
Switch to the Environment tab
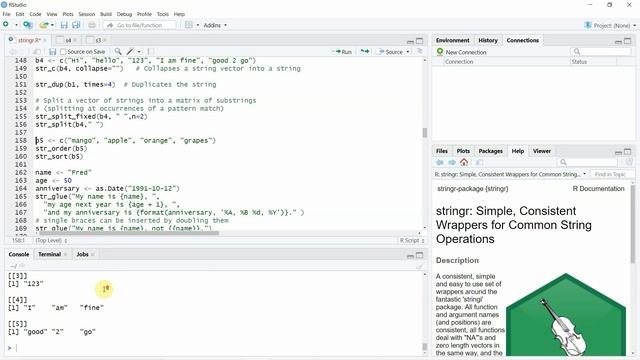[x=452, y=40]
